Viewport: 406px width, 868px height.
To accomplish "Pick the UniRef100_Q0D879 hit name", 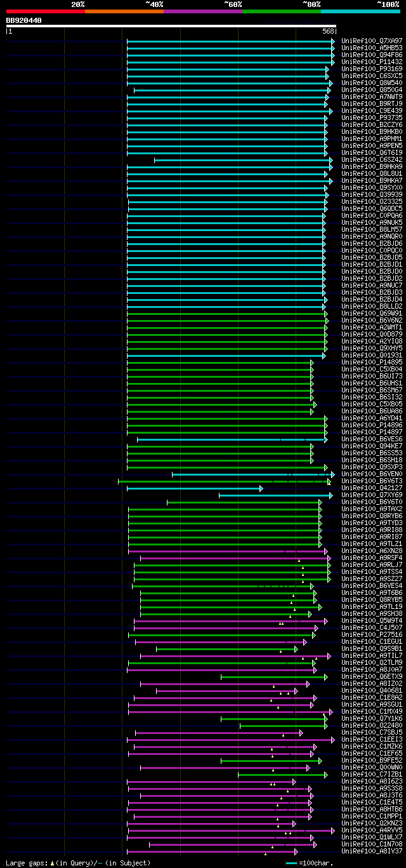I will [x=372, y=334].
